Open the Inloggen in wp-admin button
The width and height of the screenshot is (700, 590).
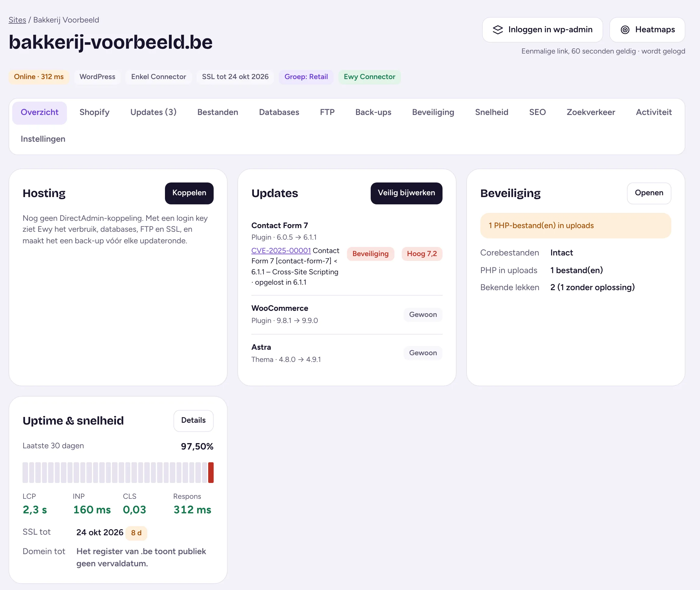point(542,30)
